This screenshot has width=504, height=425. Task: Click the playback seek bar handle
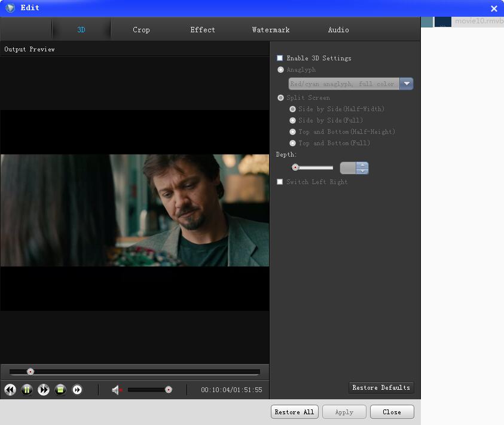30,372
